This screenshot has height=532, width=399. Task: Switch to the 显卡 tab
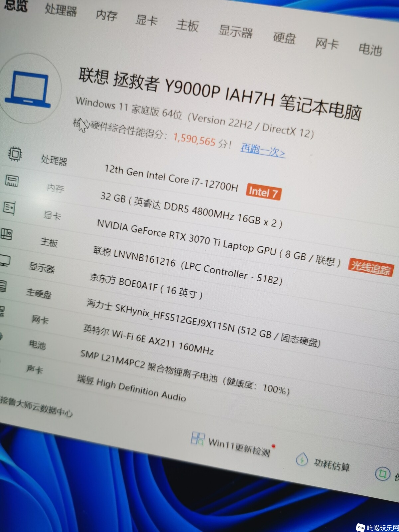pyautogui.click(x=146, y=20)
